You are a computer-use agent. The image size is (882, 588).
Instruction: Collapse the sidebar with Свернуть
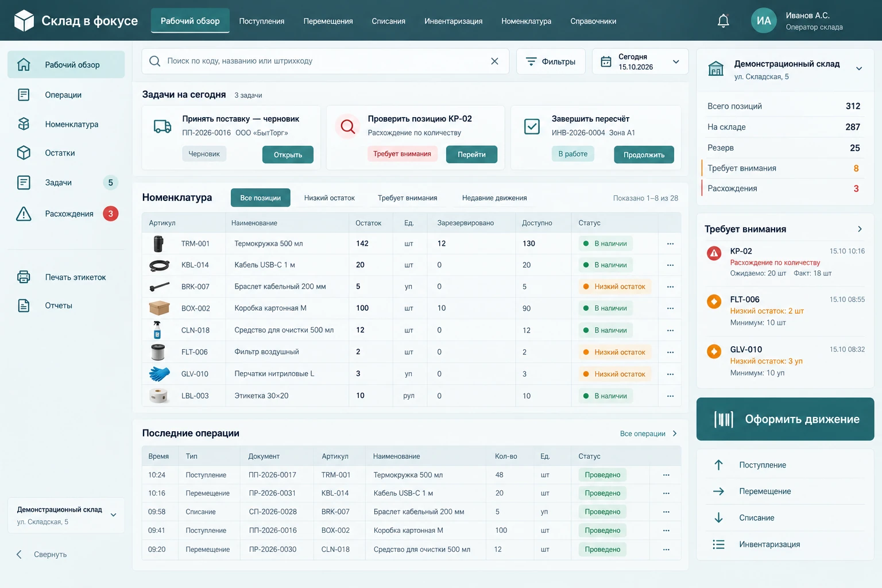pos(41,555)
